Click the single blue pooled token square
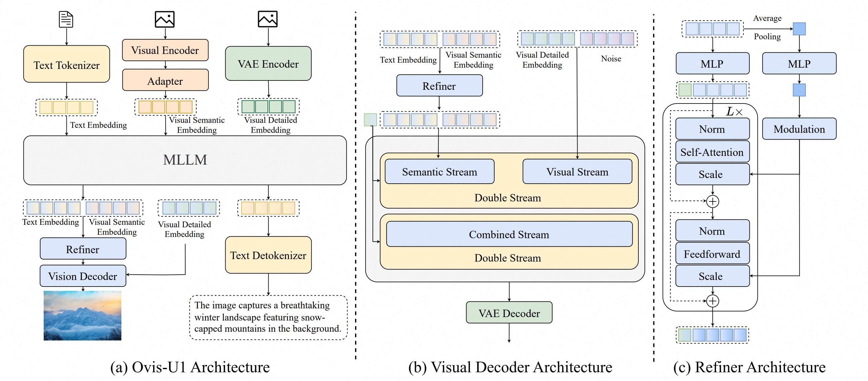Screen dimensions: 868x381 (799, 29)
